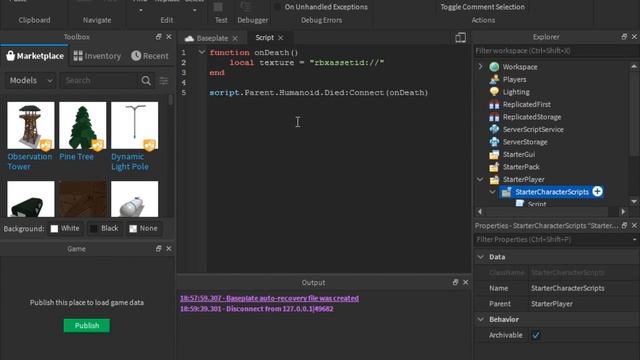Open the Models category dropdown
This screenshot has height=360, width=640.
coord(31,80)
